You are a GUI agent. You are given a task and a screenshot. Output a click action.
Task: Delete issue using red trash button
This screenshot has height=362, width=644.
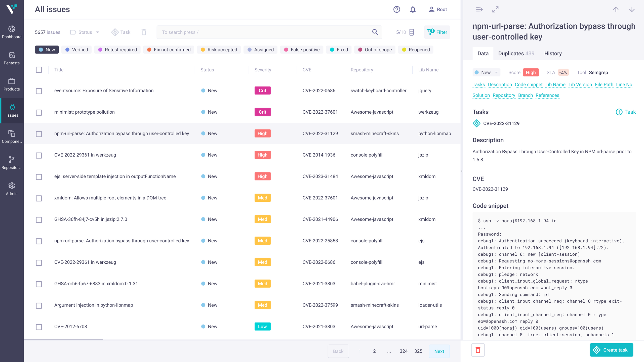click(x=478, y=350)
